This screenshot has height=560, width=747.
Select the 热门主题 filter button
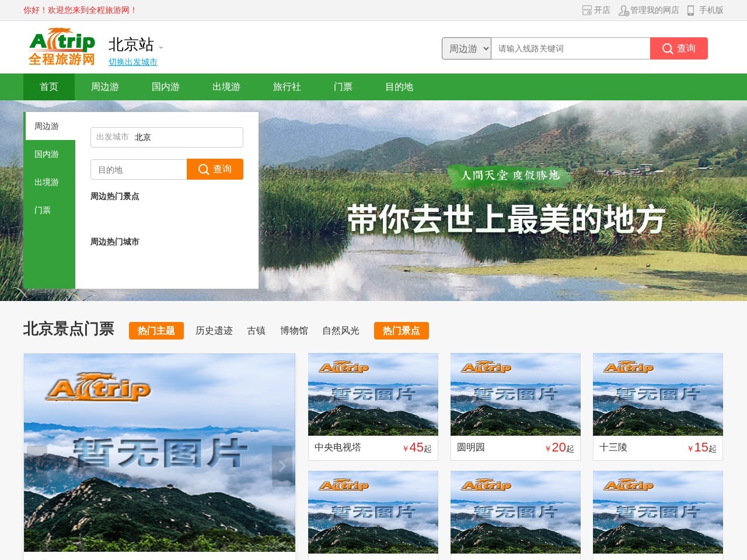tap(156, 331)
